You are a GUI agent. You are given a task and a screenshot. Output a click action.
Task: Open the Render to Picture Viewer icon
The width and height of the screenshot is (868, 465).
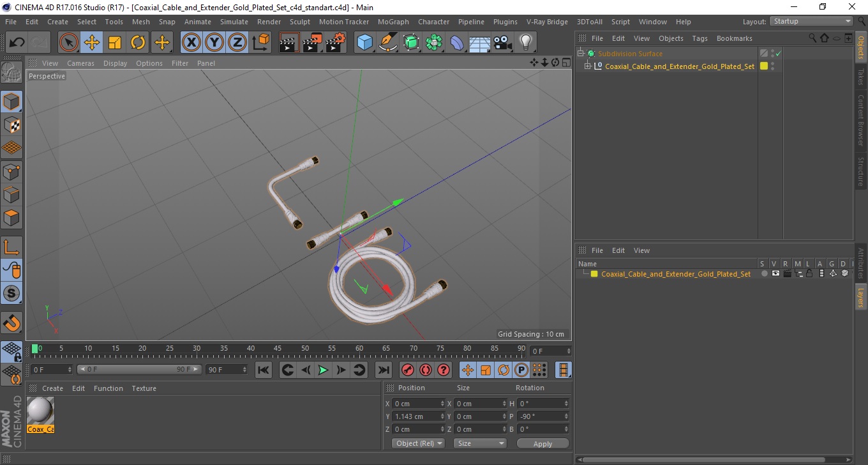click(313, 43)
